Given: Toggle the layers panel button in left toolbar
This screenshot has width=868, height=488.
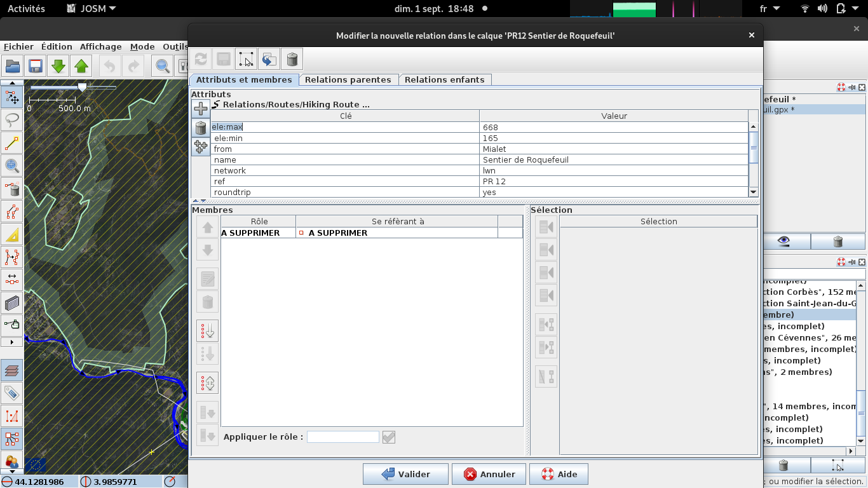Looking at the screenshot, I should click(x=11, y=369).
